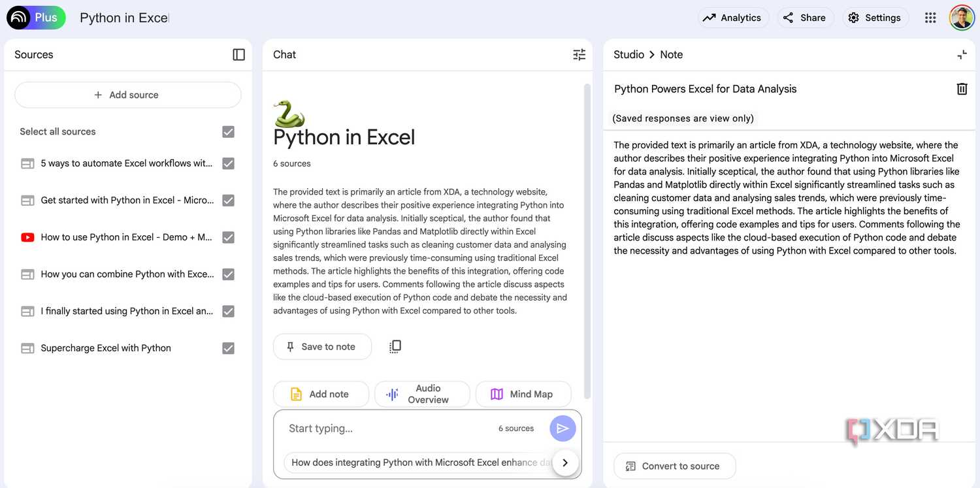The height and width of the screenshot is (488, 980).
Task: Open Mind Map
Action: tap(523, 394)
